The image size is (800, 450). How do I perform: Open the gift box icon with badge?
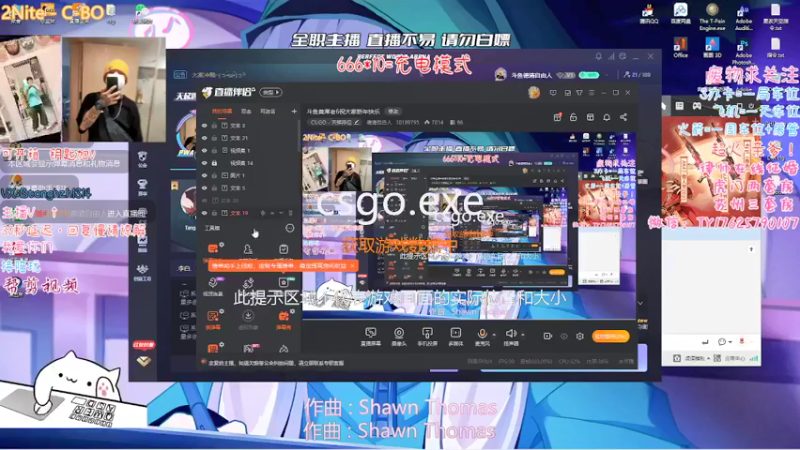557,117
